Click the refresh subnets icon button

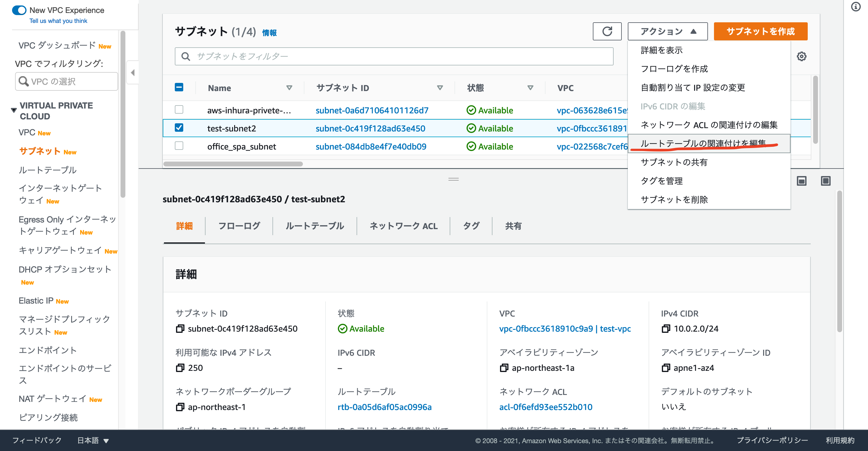607,31
